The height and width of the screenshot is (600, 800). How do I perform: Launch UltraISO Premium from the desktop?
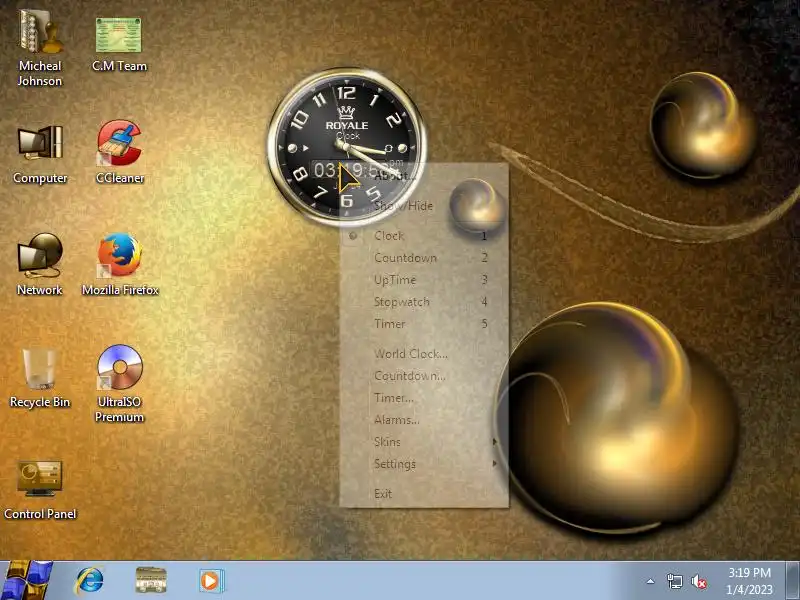(119, 384)
